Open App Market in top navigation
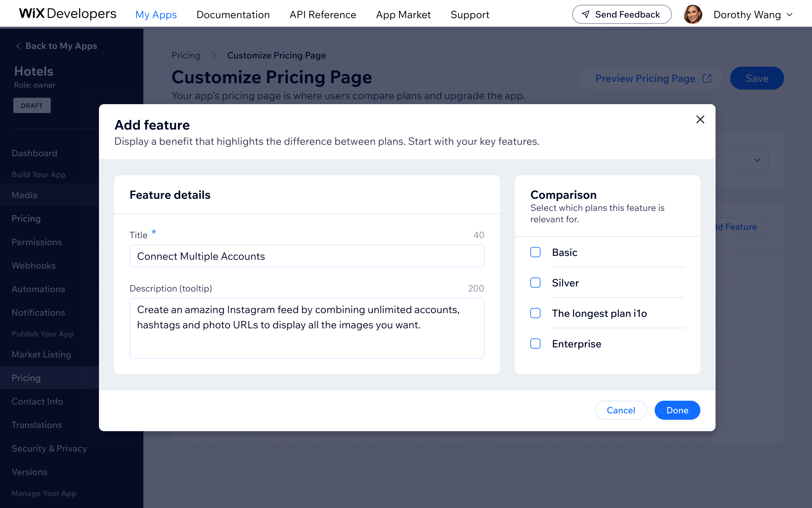The width and height of the screenshot is (812, 508). point(403,15)
